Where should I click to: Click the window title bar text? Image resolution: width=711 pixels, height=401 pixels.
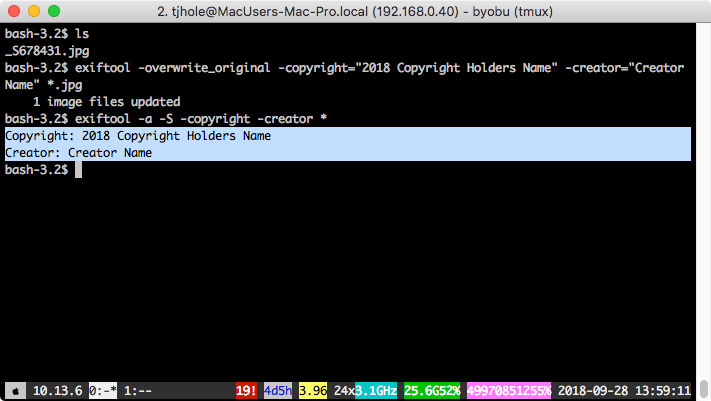click(x=355, y=11)
